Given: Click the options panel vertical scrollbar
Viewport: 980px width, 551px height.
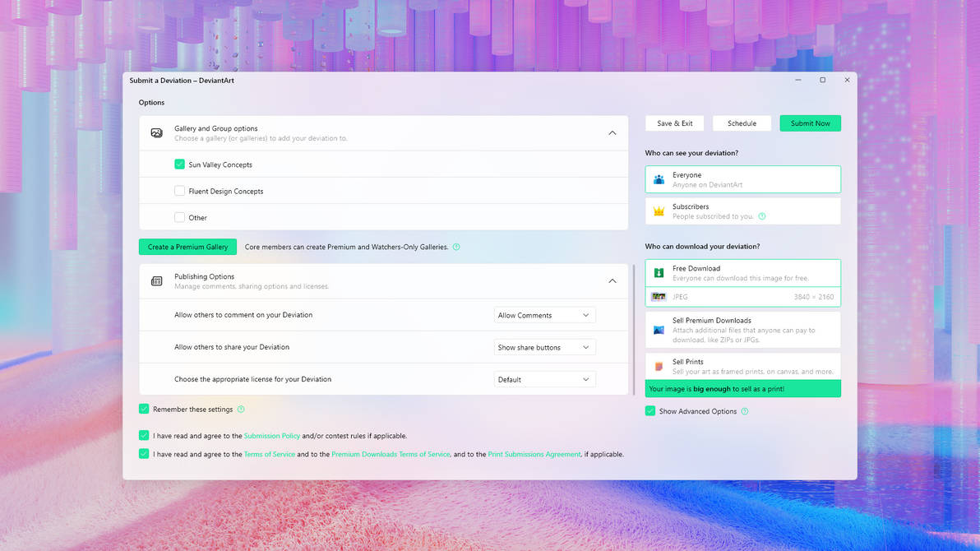Looking at the screenshot, I should (x=635, y=330).
